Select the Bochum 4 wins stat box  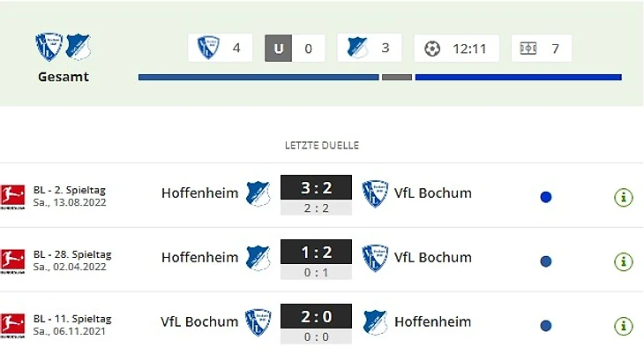[220, 48]
